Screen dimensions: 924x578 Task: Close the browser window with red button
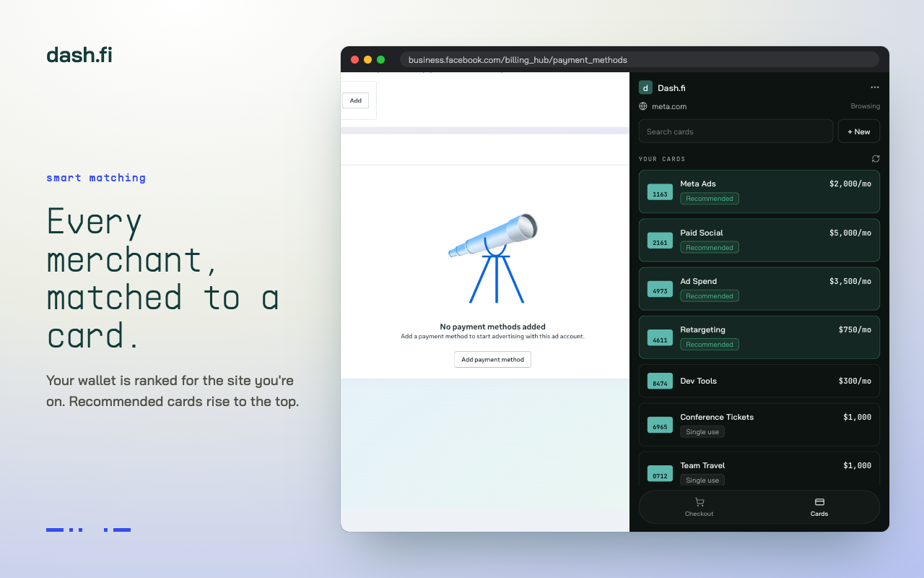pyautogui.click(x=354, y=60)
